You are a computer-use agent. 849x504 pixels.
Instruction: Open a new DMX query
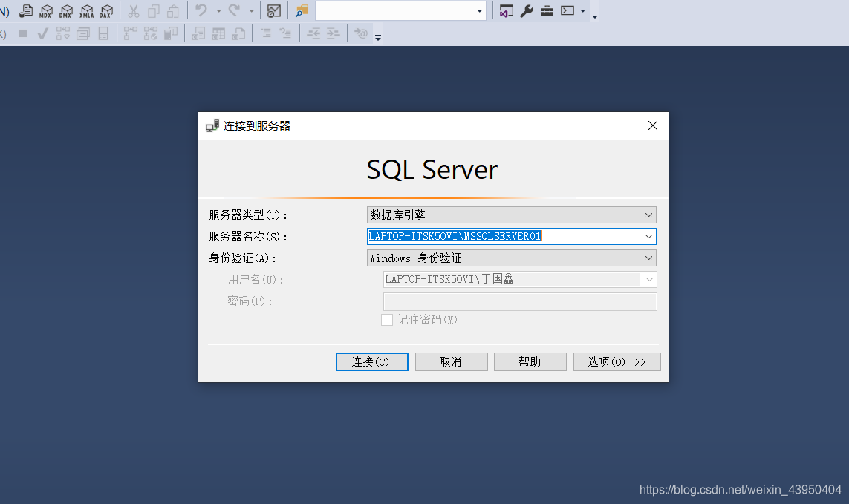point(66,11)
